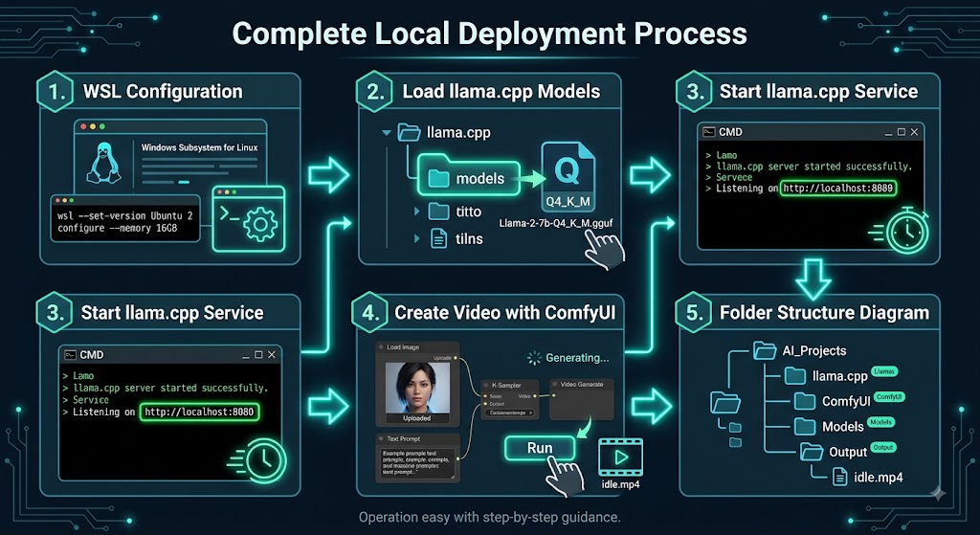Toggle the K-Sampler node collapse dot
The width and height of the screenshot is (980, 535).
[485, 385]
